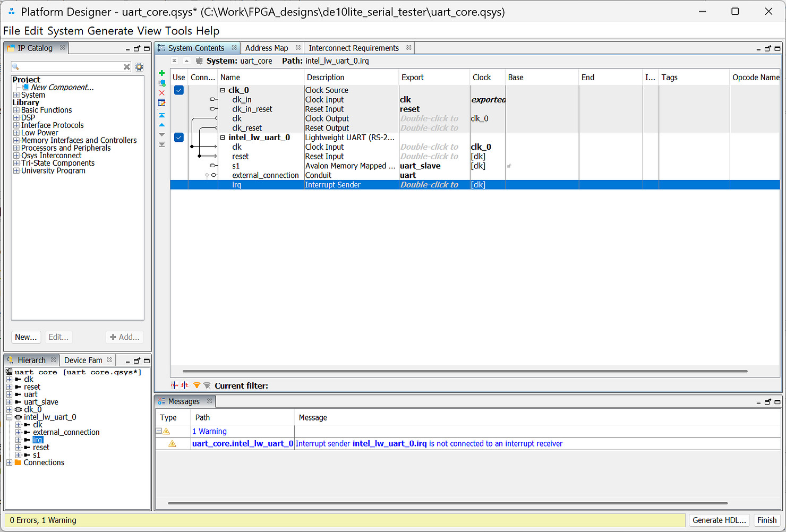The height and width of the screenshot is (532, 786).
Task: Click the blue move-to-top arrow icon
Action: 162,115
